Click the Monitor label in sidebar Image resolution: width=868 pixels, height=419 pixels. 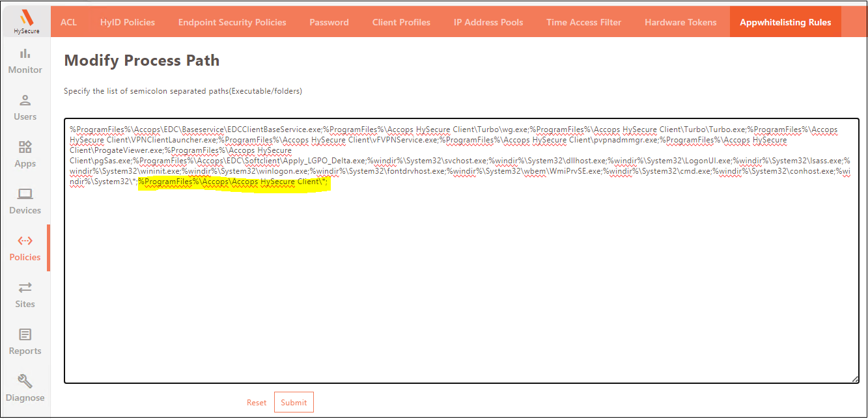[25, 70]
